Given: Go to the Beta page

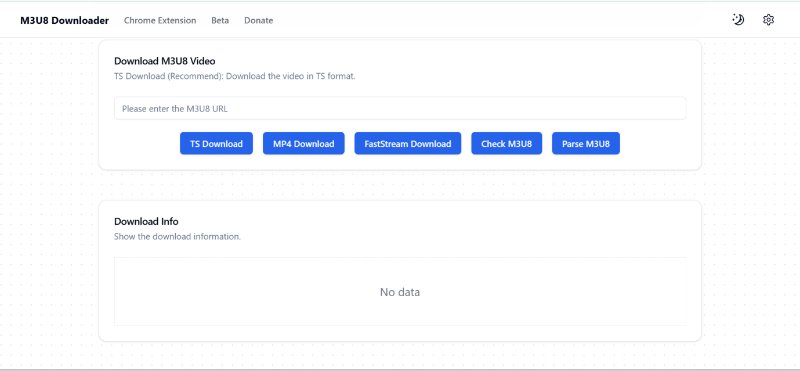Looking at the screenshot, I should pyautogui.click(x=220, y=20).
